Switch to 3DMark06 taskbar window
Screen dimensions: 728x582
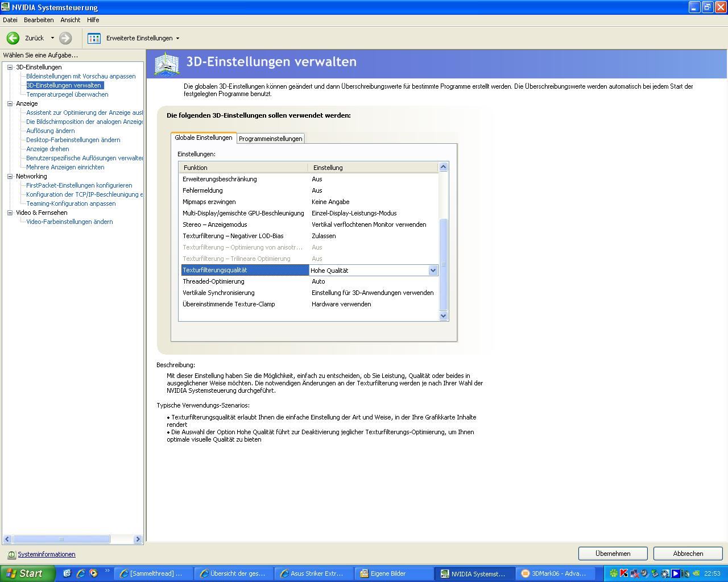point(555,573)
